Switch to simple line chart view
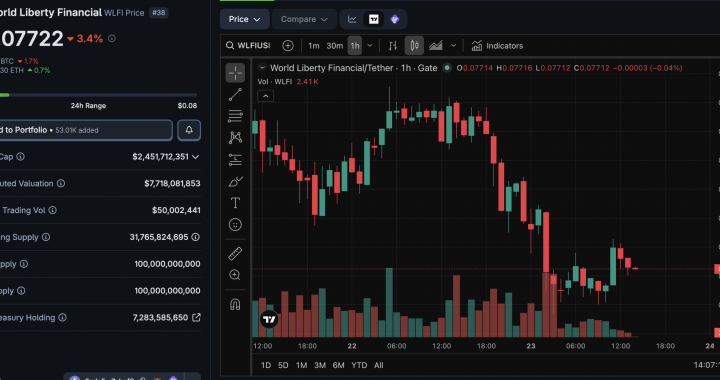This screenshot has width=720, height=380. pos(352,19)
